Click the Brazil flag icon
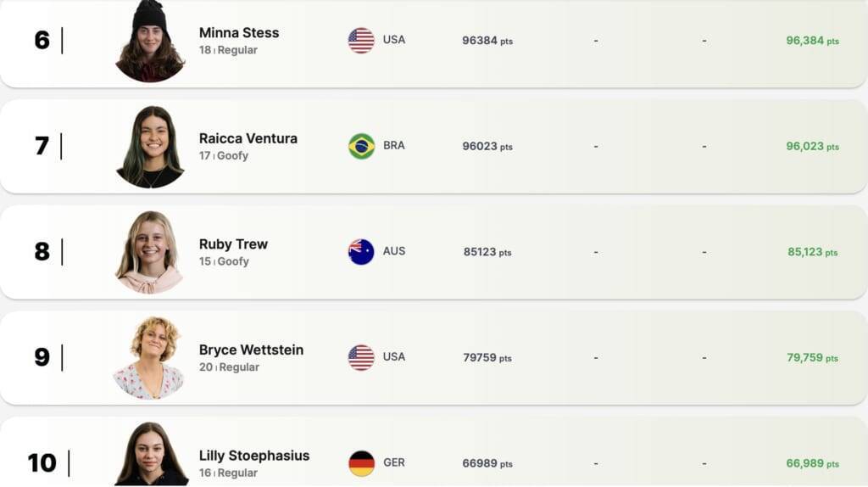 coord(361,146)
